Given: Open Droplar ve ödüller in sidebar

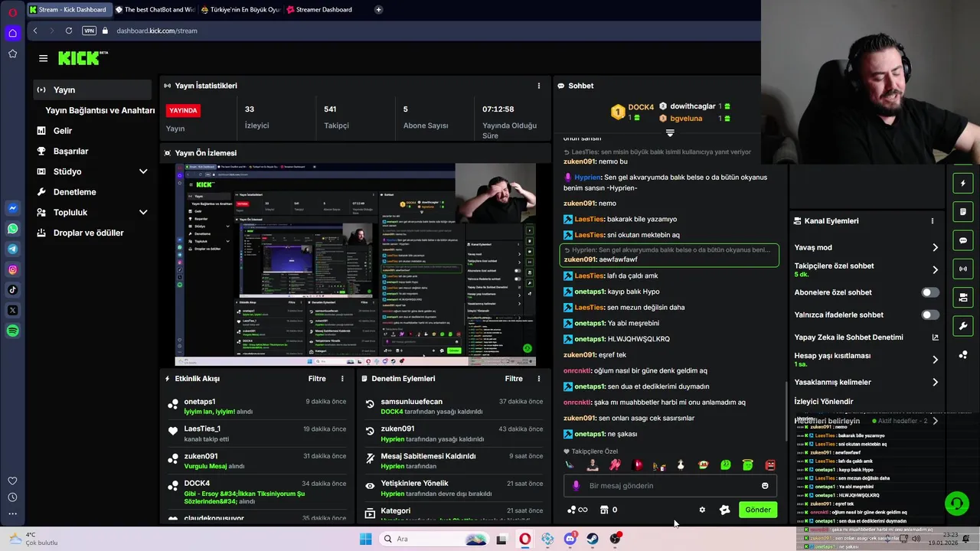Looking at the screenshot, I should (x=92, y=233).
